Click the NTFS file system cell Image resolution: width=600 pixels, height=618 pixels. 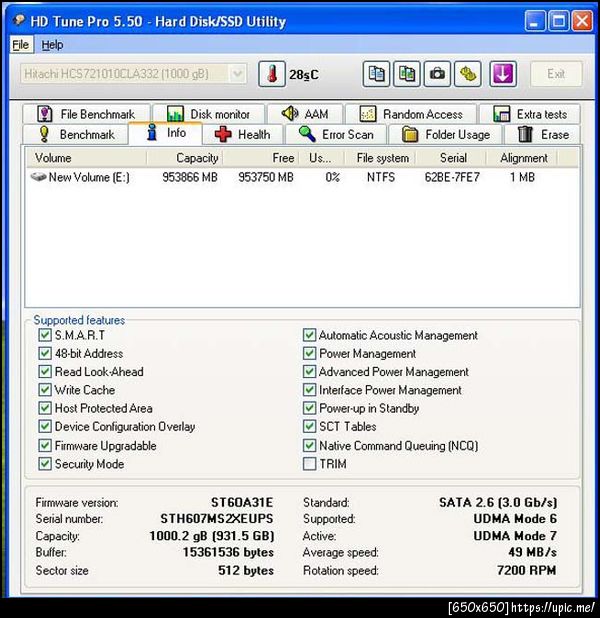pos(381,177)
